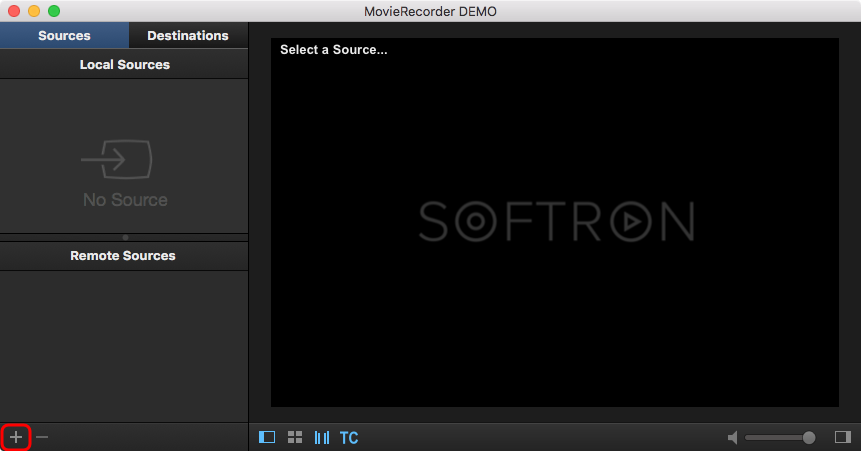Click the Local Sources header
Image resolution: width=861 pixels, height=451 pixels.
pyautogui.click(x=124, y=64)
